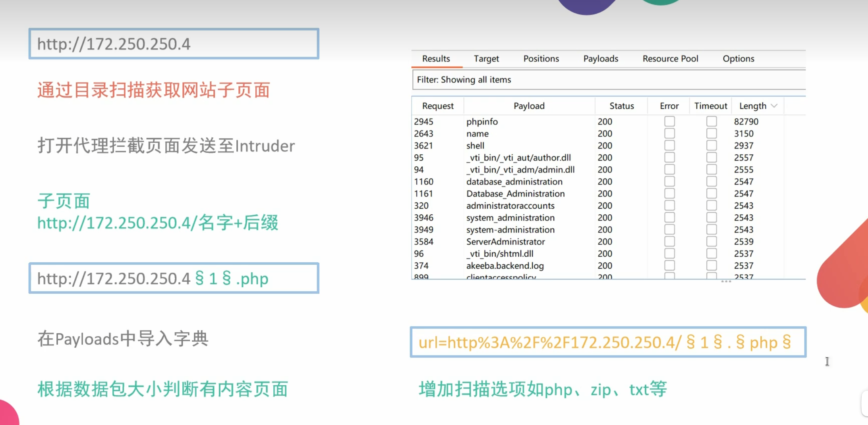Screen dimensions: 868x425
Task: Click the Filter: Showing all items bar
Action: pyautogui.click(x=608, y=80)
